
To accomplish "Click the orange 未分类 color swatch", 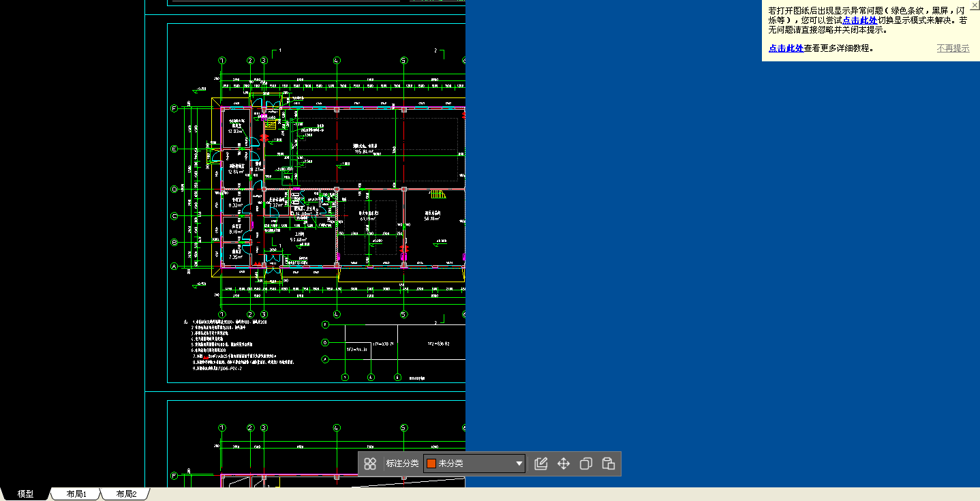I will point(431,464).
